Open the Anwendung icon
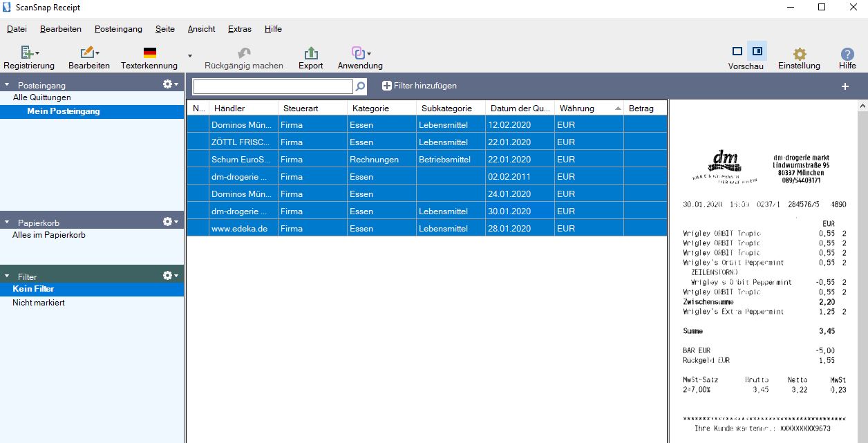Image resolution: width=868 pixels, height=443 pixels. coord(357,54)
